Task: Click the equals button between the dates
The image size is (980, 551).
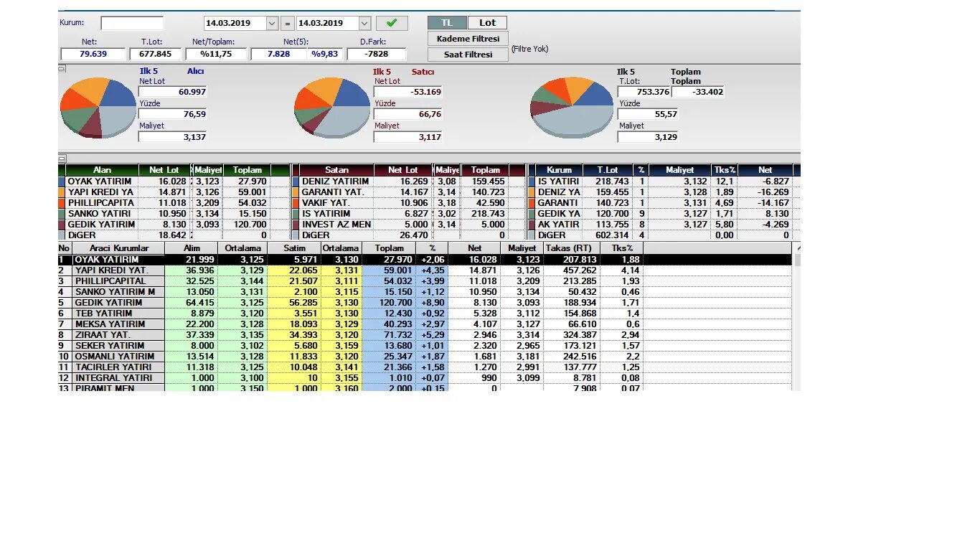Action: pyautogui.click(x=287, y=23)
